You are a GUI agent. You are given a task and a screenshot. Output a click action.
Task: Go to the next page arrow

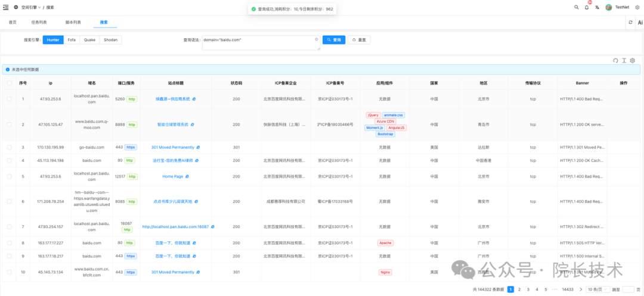tap(581, 289)
